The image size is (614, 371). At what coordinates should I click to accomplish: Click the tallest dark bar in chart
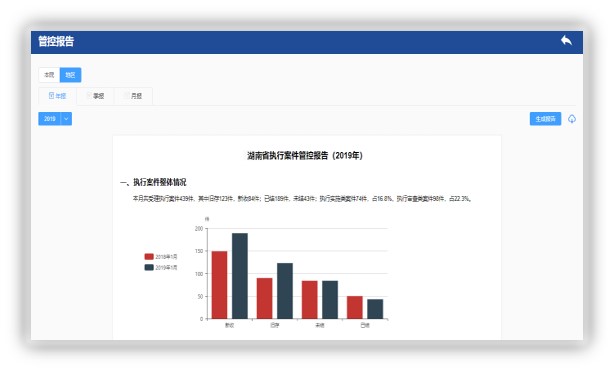(240, 276)
